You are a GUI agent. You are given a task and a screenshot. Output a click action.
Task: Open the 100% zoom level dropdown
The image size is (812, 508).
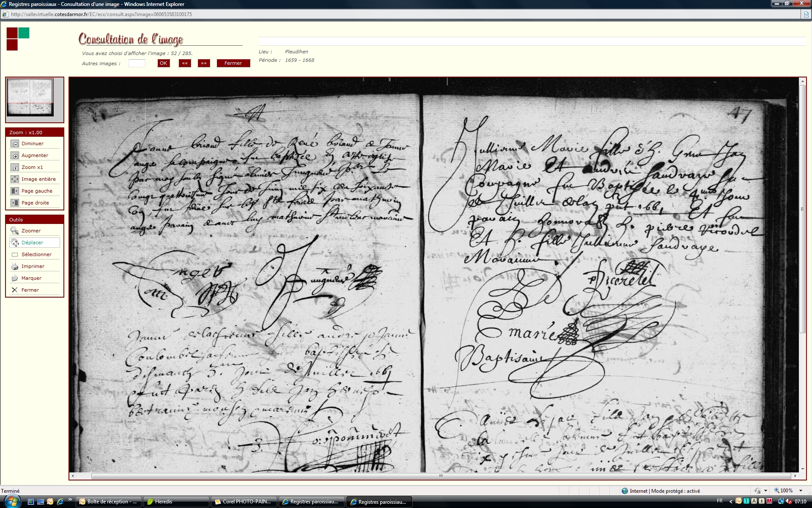[x=801, y=491]
